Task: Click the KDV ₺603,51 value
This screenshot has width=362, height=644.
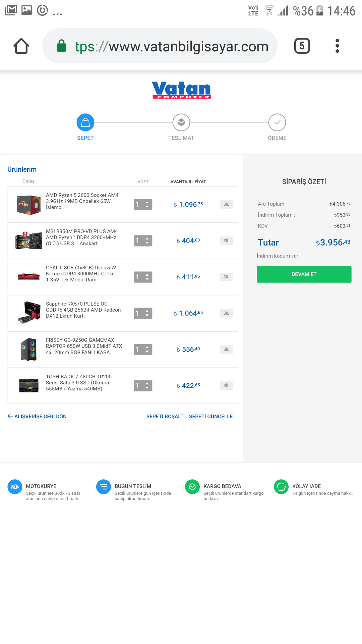Action: 342,226
